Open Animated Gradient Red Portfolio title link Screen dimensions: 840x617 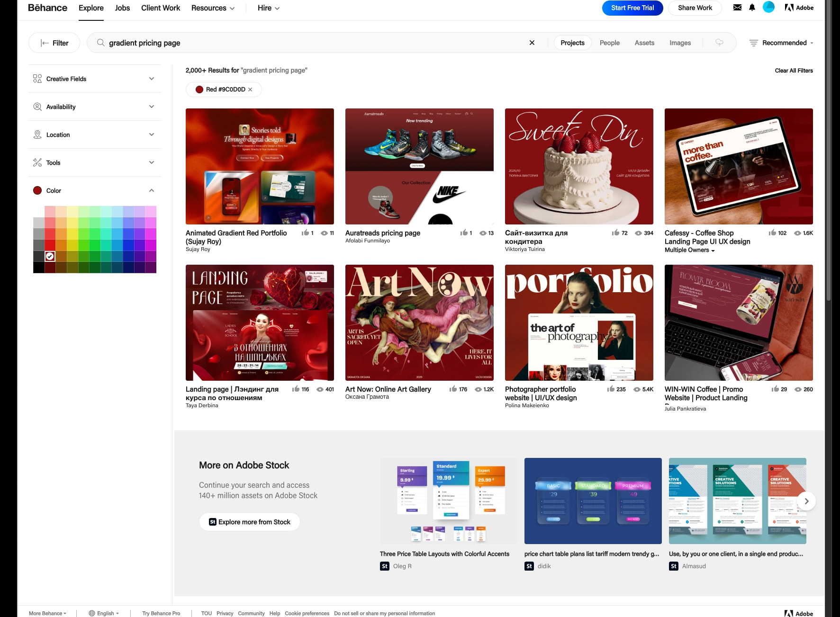[x=236, y=237]
